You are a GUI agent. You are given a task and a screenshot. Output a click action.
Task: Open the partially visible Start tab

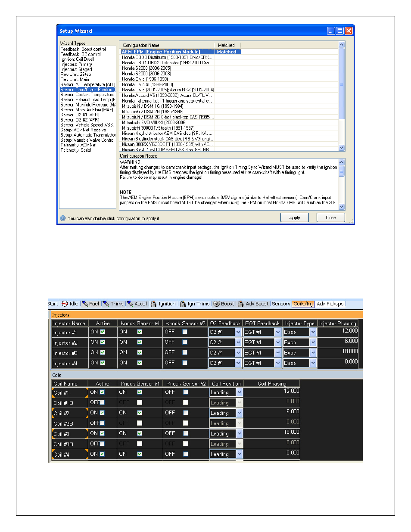53,304
